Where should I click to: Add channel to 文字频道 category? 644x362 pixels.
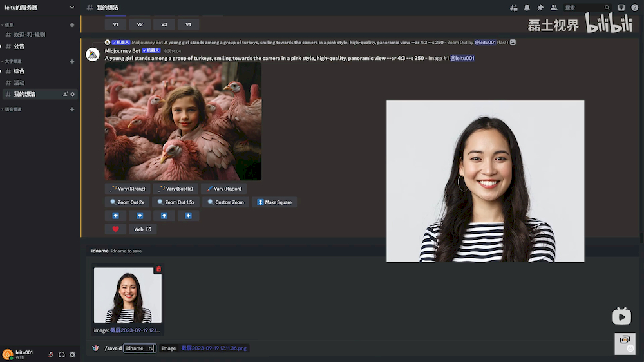tap(72, 61)
